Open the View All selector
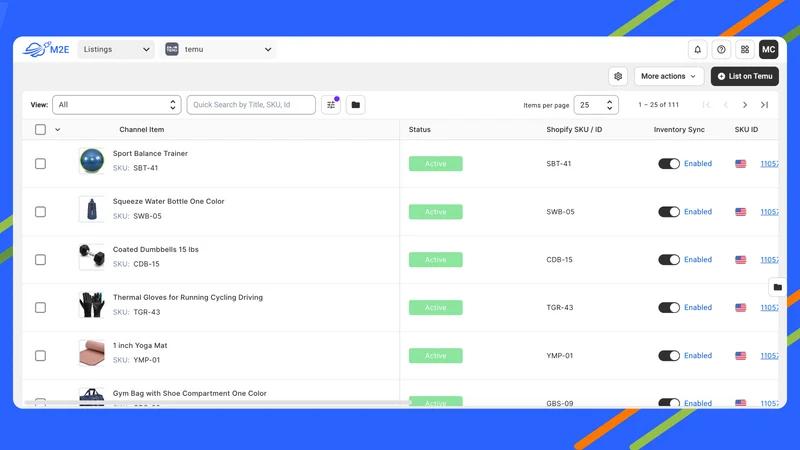The width and height of the screenshot is (800, 450). [x=117, y=105]
